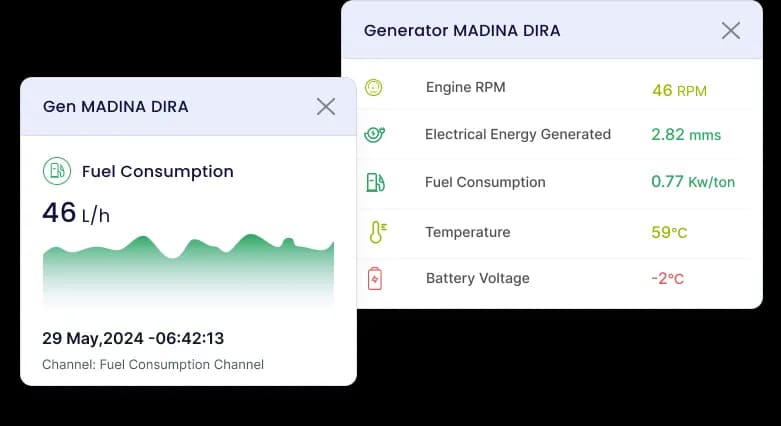Viewport: 781px width, 426px height.
Task: Click the 29 May,2024 timestamp
Action: [133, 338]
